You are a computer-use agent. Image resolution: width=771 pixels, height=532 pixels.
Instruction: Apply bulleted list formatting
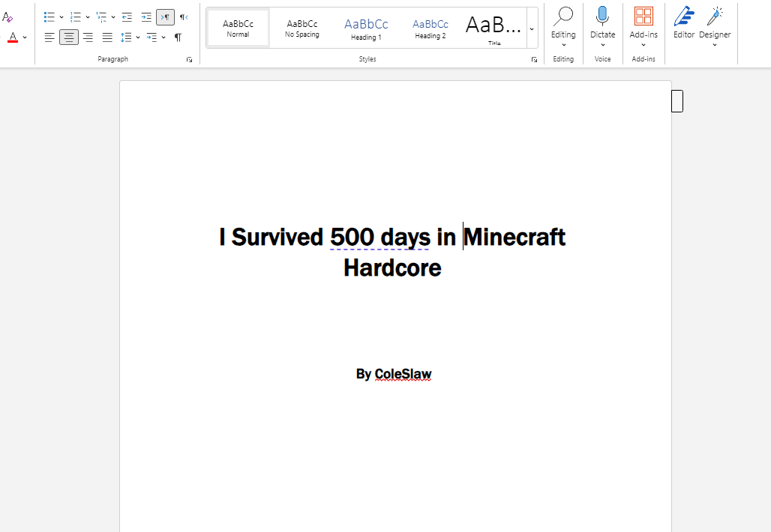49,17
